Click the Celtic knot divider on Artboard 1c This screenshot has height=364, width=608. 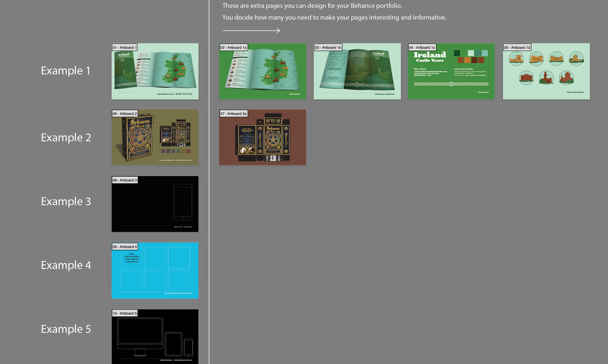click(451, 83)
